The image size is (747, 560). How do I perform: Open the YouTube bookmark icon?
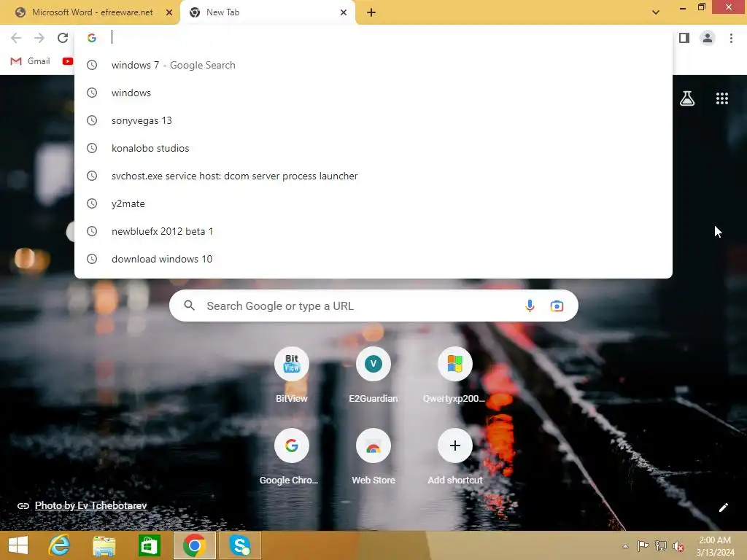68,61
